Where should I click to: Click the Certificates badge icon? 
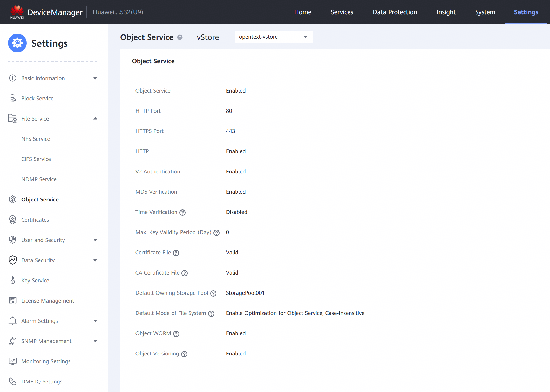pyautogui.click(x=13, y=220)
